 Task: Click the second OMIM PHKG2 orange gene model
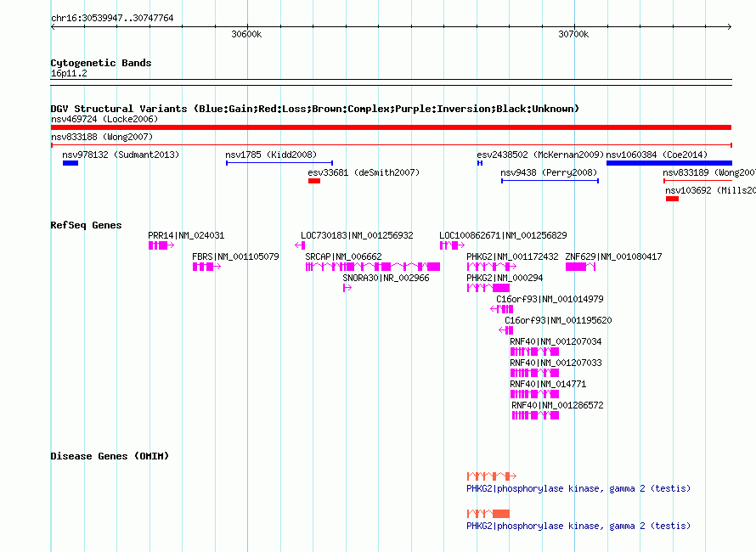click(488, 514)
